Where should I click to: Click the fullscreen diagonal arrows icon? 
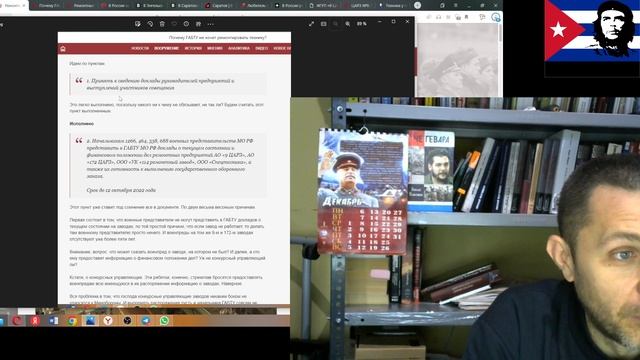311,24
